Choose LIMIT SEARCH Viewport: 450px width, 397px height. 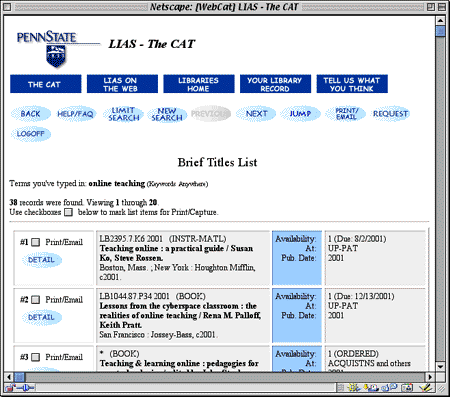123,114
